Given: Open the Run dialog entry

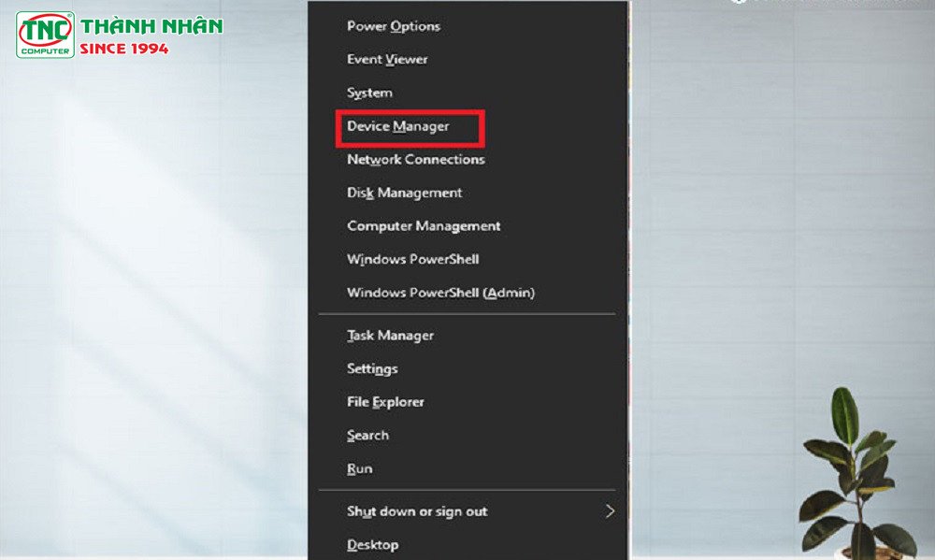Looking at the screenshot, I should [x=358, y=467].
